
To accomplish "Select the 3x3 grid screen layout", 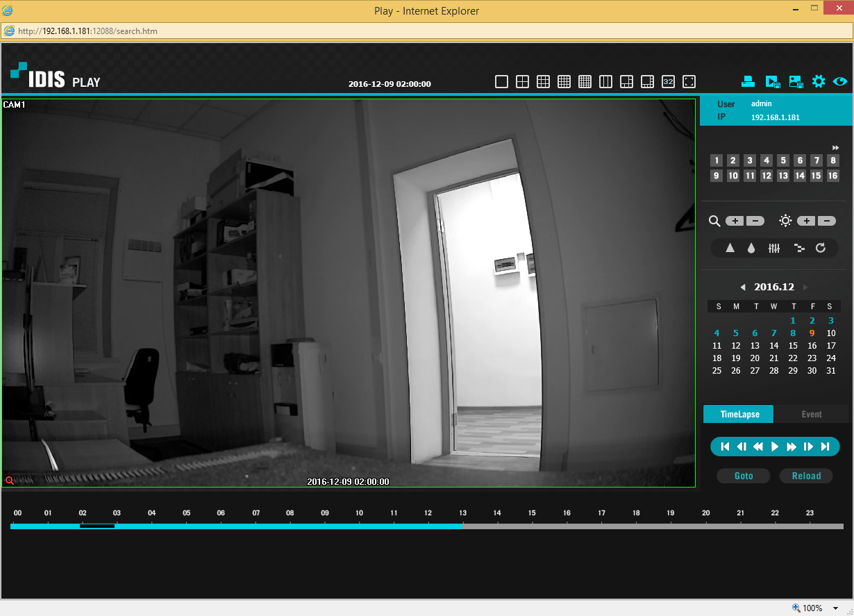I will click(543, 82).
